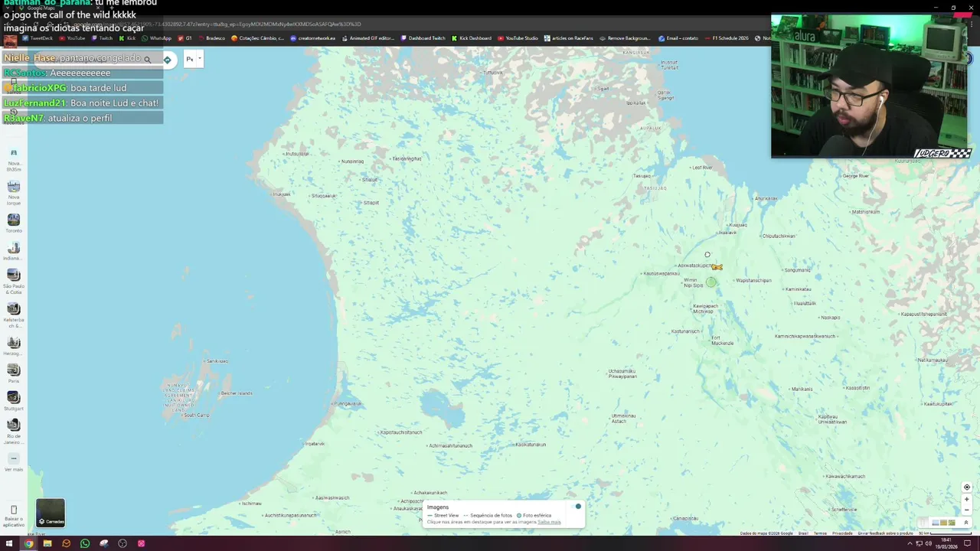Click Baixar o aplicativo phone icon
980x551 pixels.
tap(14, 510)
